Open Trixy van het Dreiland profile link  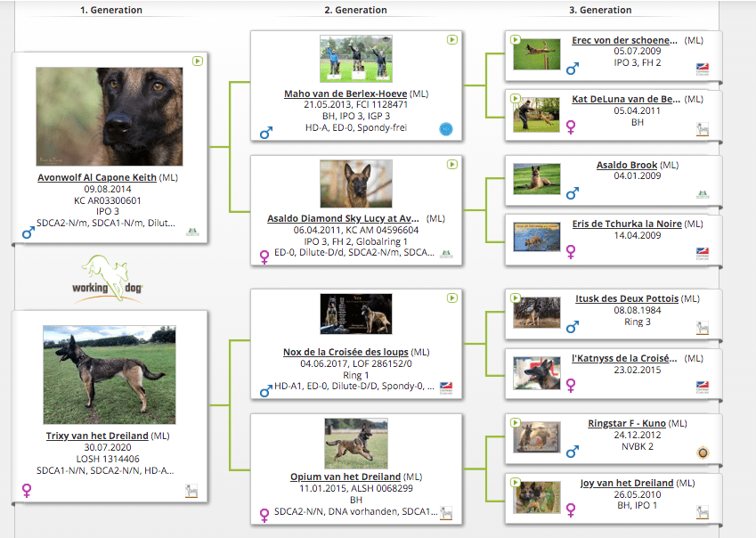[97, 436]
